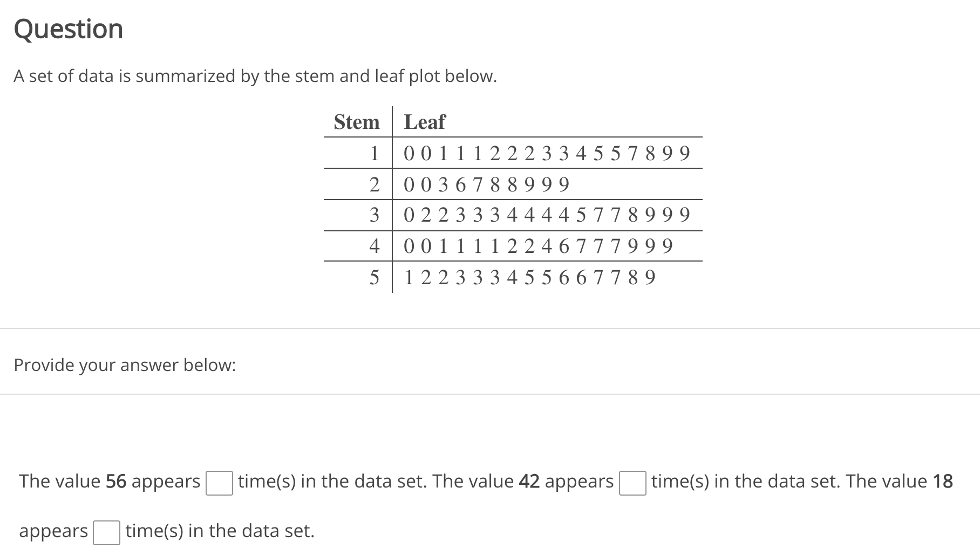Image resolution: width=980 pixels, height=556 pixels.
Task: Click the bold value 42 in the sentence
Action: pyautogui.click(x=529, y=481)
